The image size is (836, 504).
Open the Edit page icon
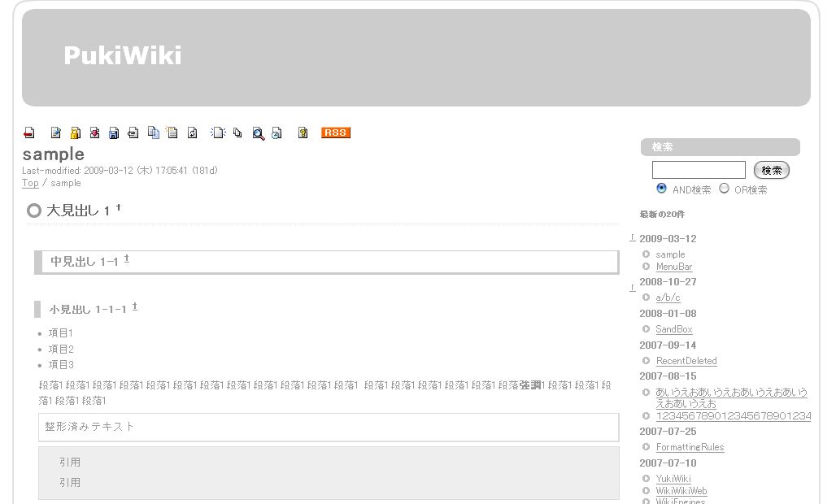56,133
